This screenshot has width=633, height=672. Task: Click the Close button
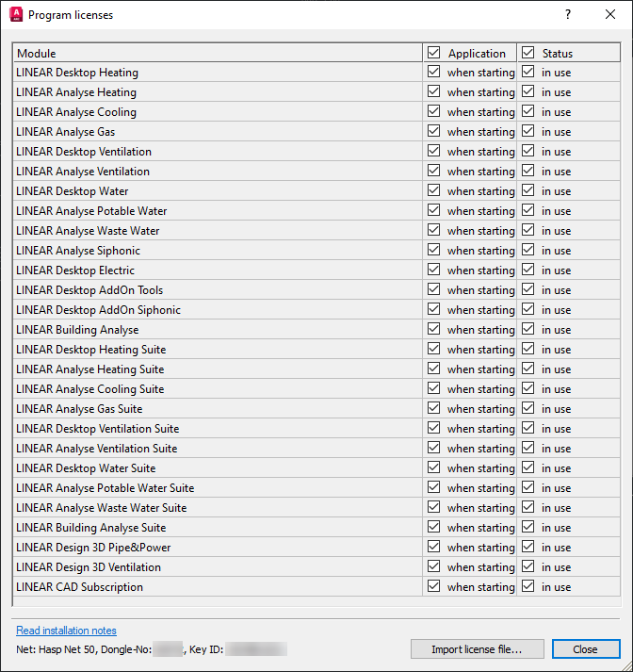(586, 649)
